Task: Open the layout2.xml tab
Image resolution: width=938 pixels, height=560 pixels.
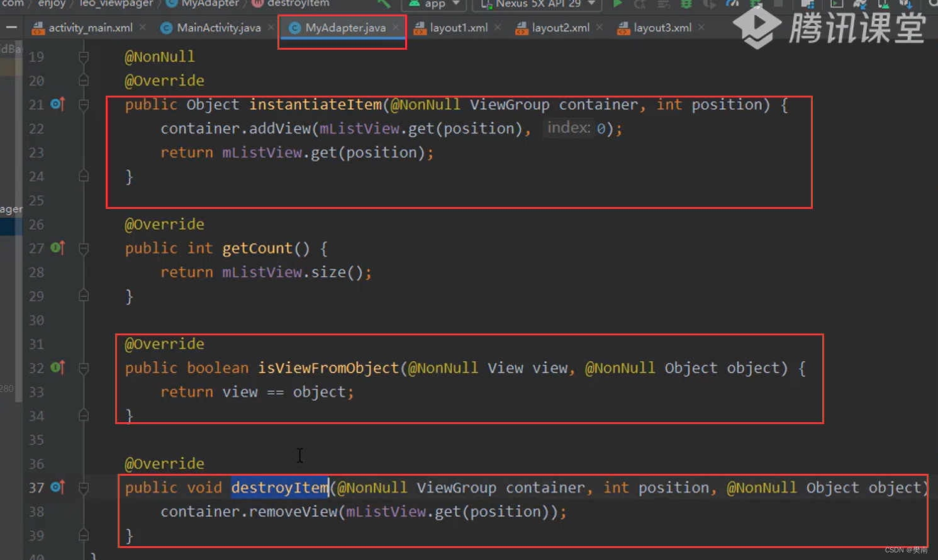Action: [560, 28]
